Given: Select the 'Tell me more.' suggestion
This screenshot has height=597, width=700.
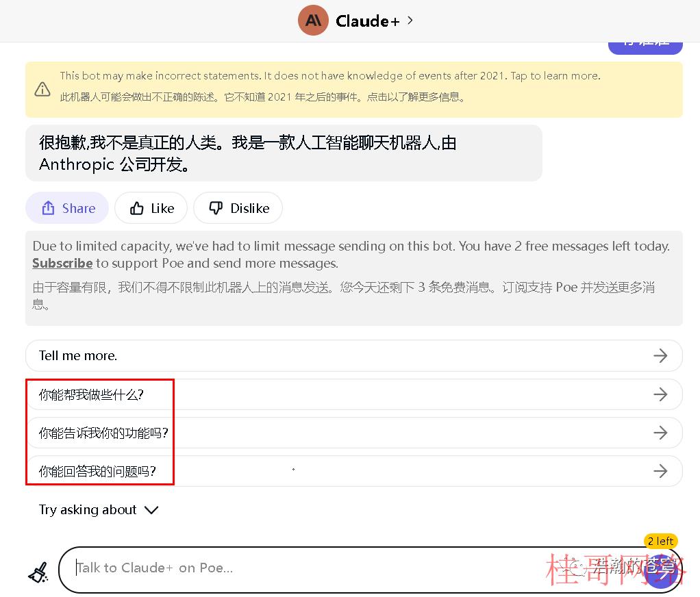Looking at the screenshot, I should point(353,355).
